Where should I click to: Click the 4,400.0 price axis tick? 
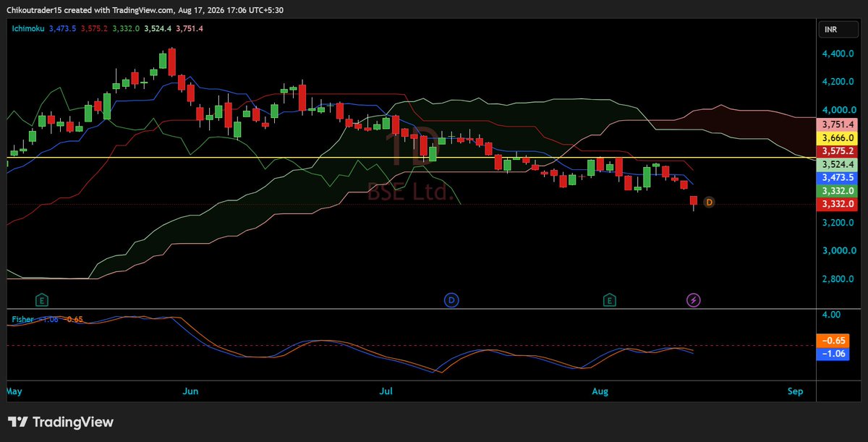pyautogui.click(x=838, y=54)
